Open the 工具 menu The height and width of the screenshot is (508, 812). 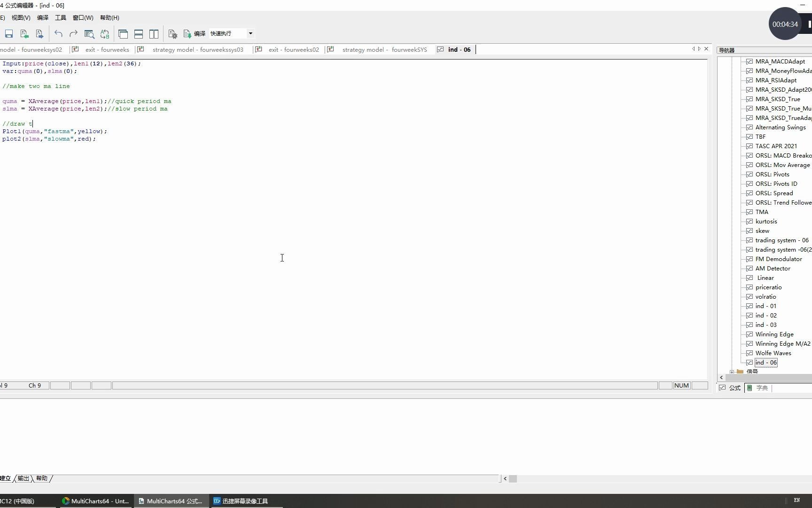pos(60,17)
